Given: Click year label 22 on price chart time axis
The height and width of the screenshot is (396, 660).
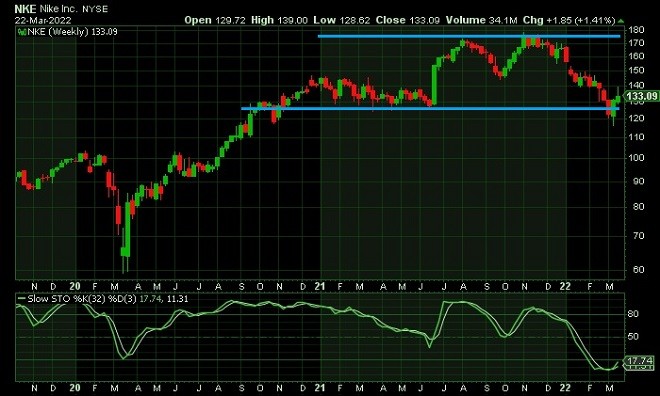Looking at the screenshot, I should pos(565,287).
